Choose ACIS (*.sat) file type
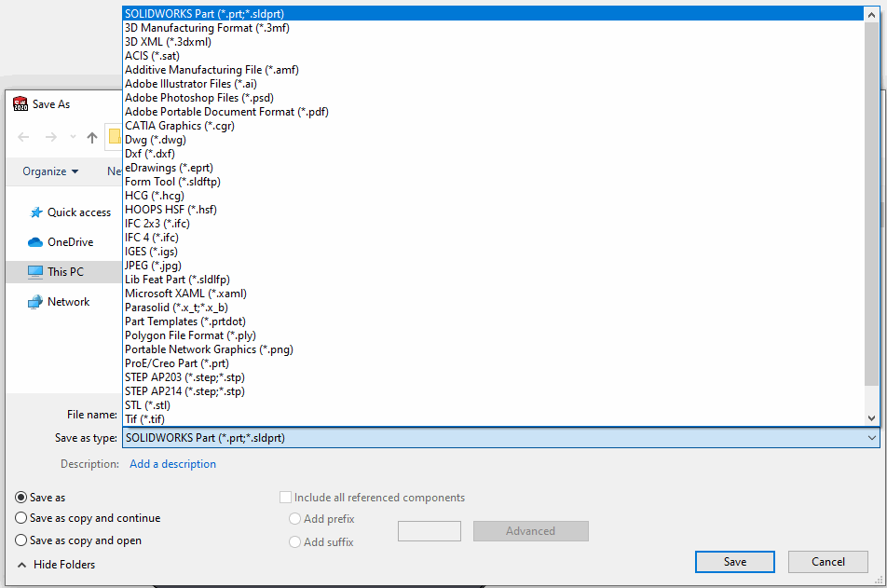This screenshot has height=588, width=887. click(x=493, y=56)
